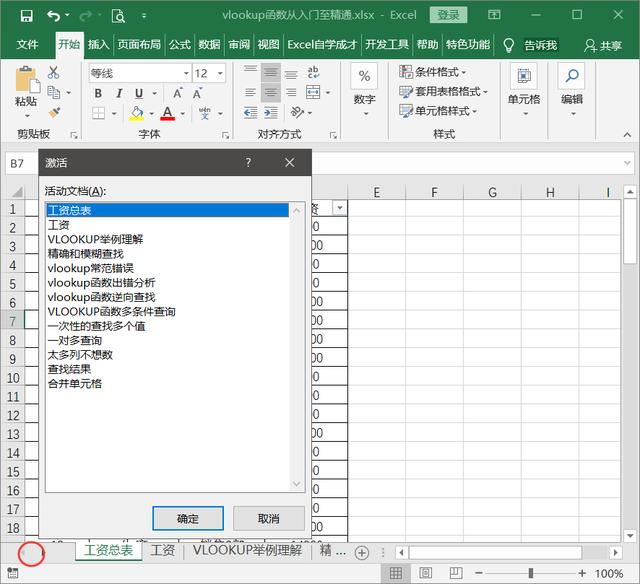Screen dimensions: 640x584
Task: Expand the 条件格式 dropdown
Action: click(x=438, y=72)
